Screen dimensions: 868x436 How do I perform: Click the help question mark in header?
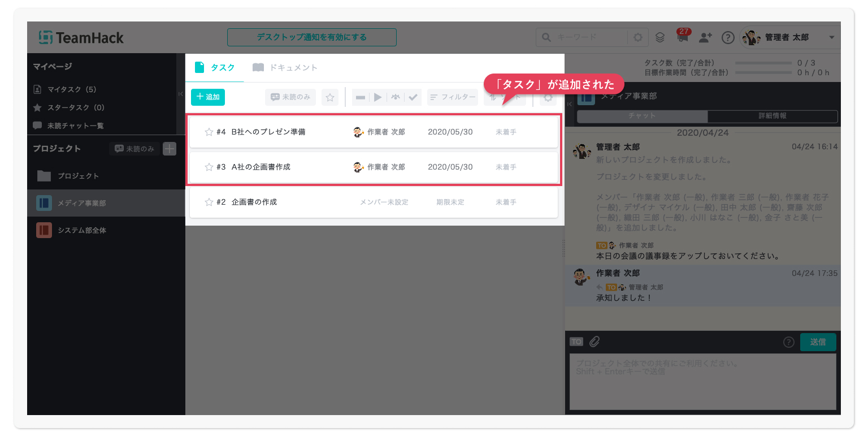[x=727, y=38]
